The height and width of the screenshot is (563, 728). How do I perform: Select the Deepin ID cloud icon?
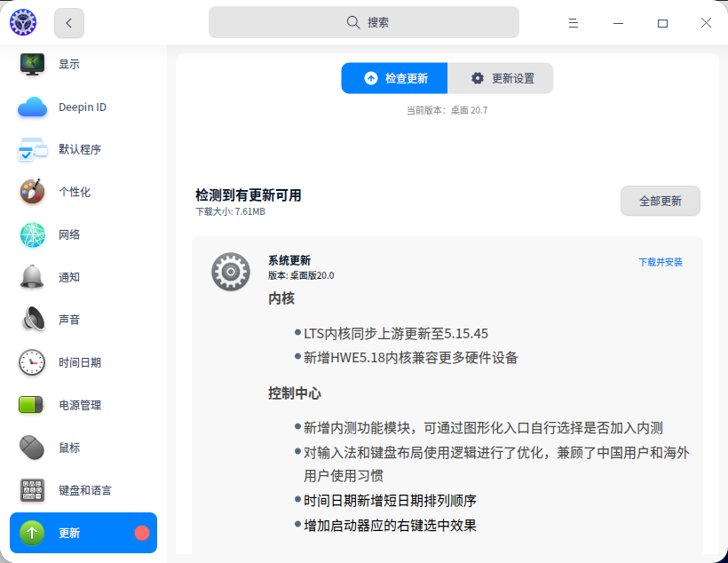pos(31,107)
